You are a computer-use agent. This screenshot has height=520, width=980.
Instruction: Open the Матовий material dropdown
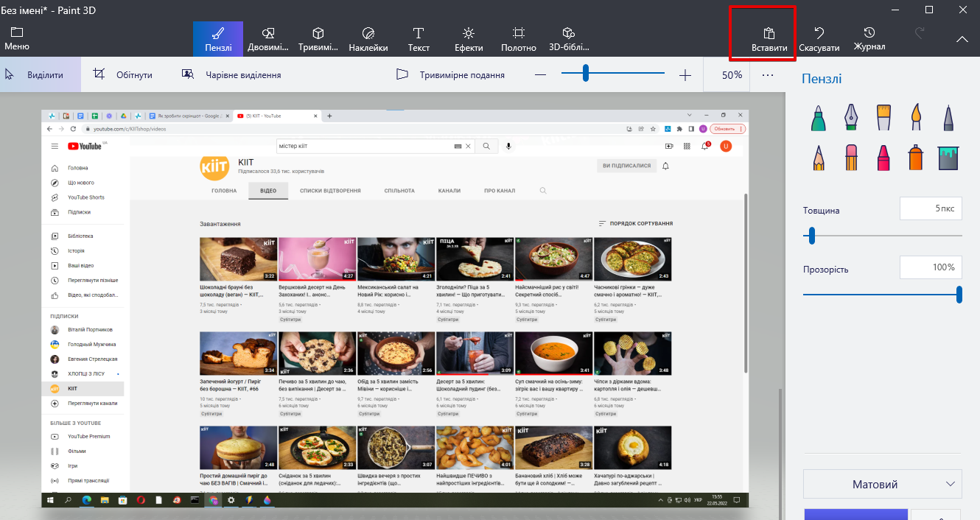click(883, 485)
